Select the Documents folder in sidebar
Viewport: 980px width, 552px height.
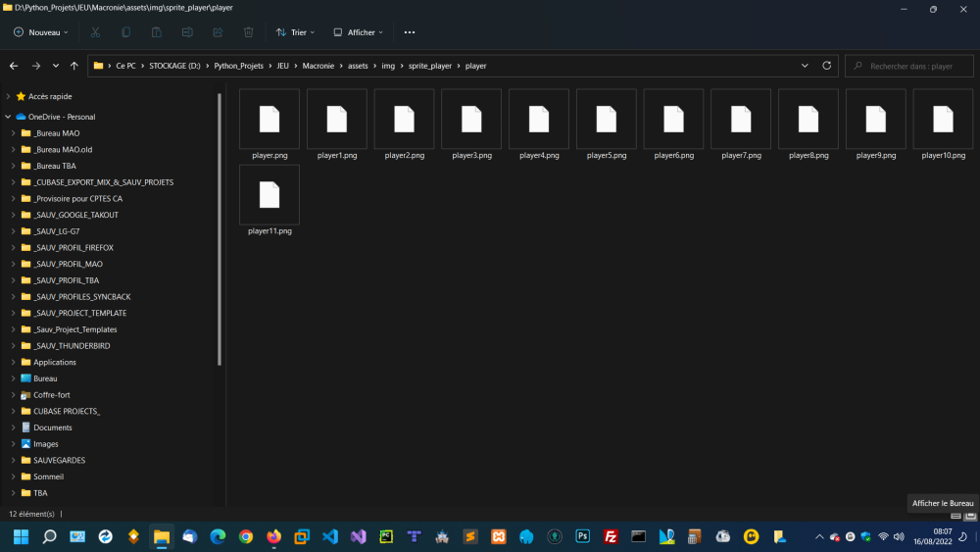coord(53,427)
